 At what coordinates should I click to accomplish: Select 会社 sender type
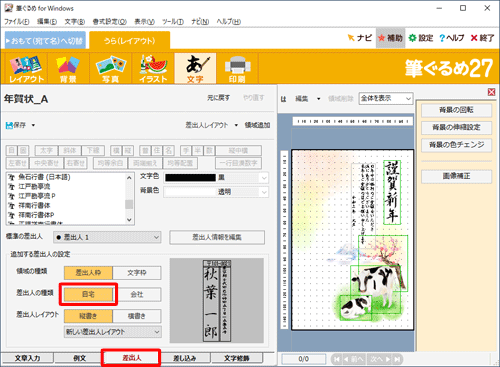(x=137, y=294)
